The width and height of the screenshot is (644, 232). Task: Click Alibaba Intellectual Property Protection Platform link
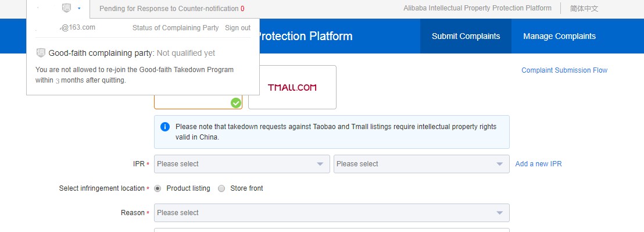coord(477,8)
